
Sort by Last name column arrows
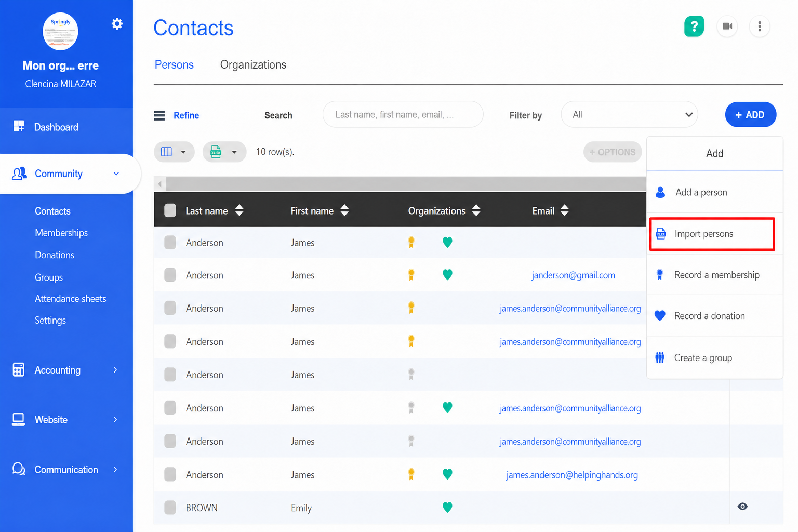pyautogui.click(x=240, y=210)
